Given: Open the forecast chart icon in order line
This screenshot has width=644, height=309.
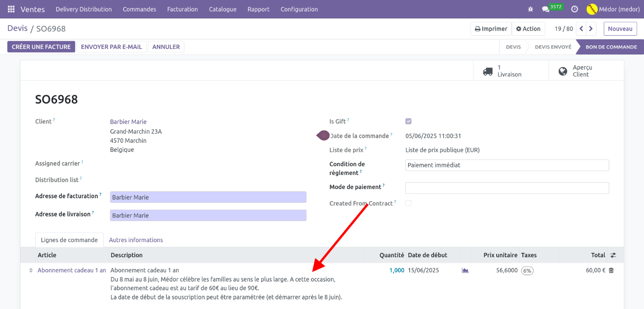Looking at the screenshot, I should [x=465, y=271].
